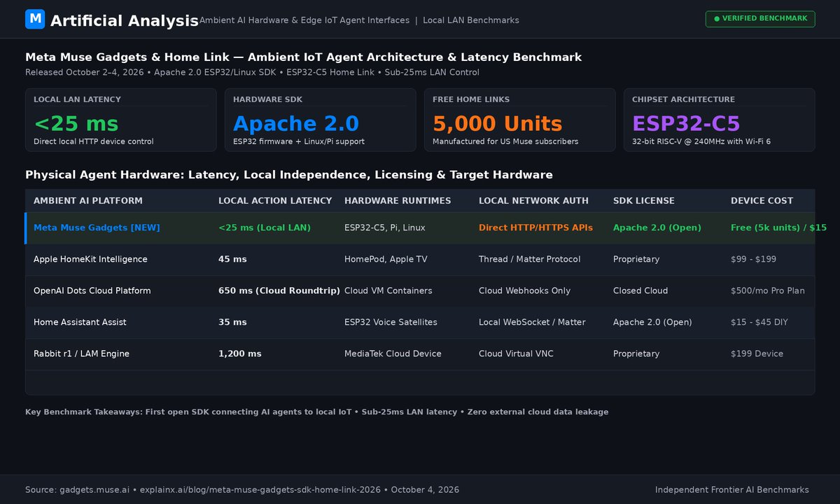Click the 'MediaTek Cloud Device' cell
Viewport: 840px width, 504px height.
pyautogui.click(x=393, y=353)
